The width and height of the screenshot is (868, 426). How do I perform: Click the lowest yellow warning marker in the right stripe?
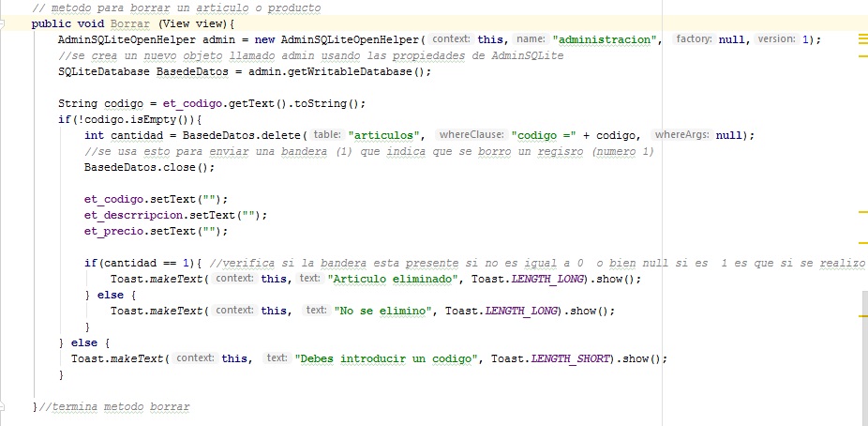(x=862, y=316)
